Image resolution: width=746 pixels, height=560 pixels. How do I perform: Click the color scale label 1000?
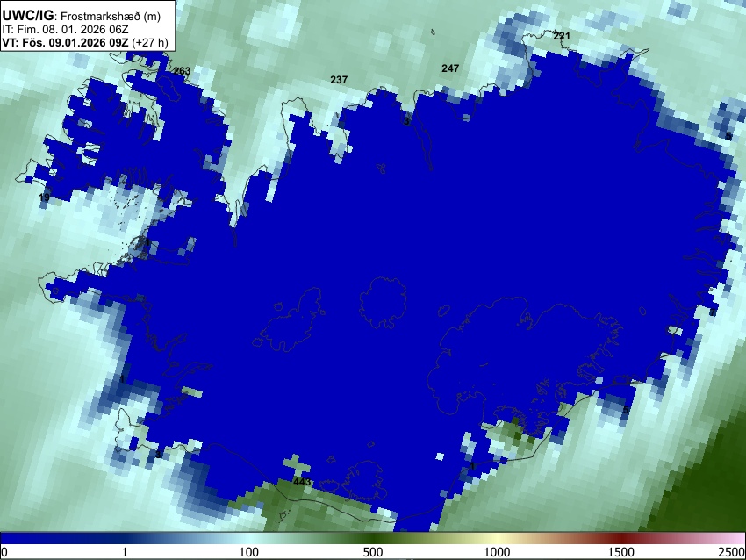click(497, 552)
